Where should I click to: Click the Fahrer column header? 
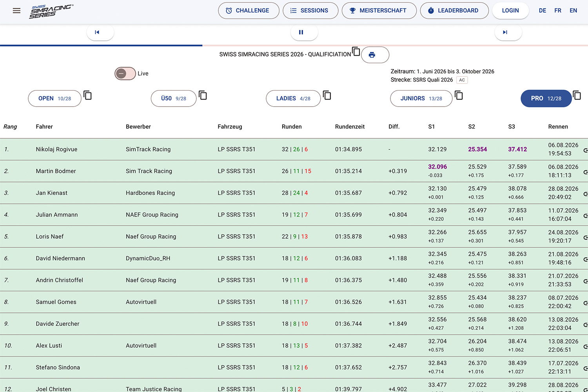point(44,127)
